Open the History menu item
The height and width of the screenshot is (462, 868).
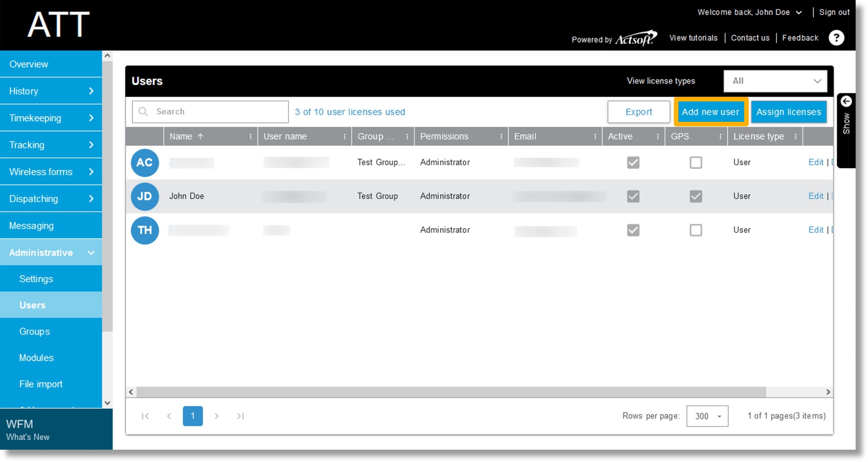coord(51,91)
